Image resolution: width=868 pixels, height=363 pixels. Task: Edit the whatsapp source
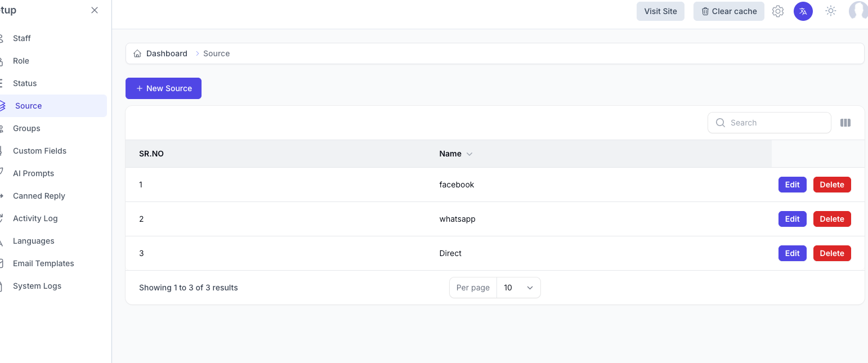pyautogui.click(x=792, y=219)
